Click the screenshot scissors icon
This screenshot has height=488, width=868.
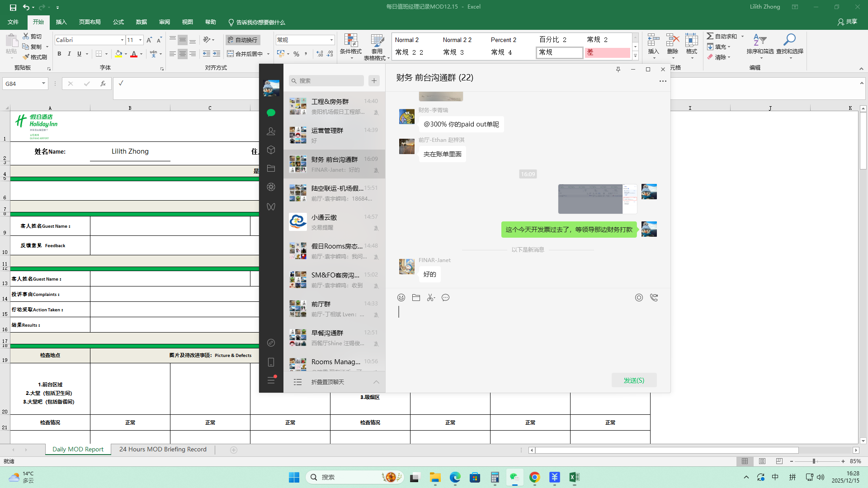(430, 297)
